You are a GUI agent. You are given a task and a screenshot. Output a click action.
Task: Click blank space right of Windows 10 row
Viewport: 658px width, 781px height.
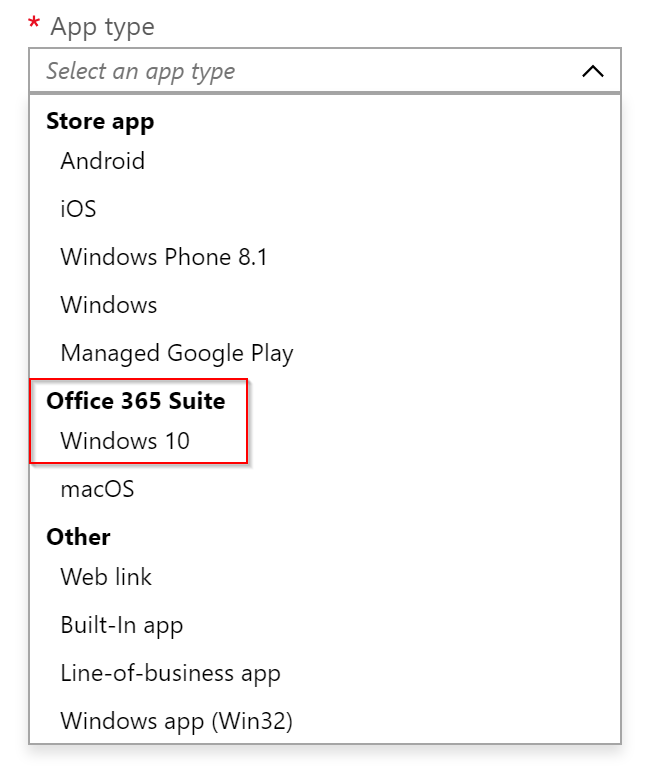pos(433,441)
